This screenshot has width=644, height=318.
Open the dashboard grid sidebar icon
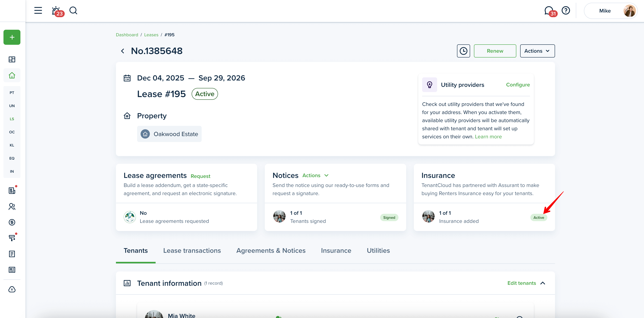[x=12, y=59]
